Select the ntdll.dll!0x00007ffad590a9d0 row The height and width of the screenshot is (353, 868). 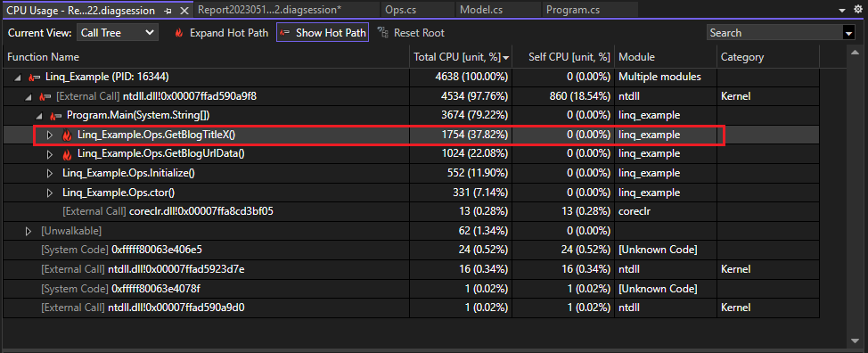point(411,308)
